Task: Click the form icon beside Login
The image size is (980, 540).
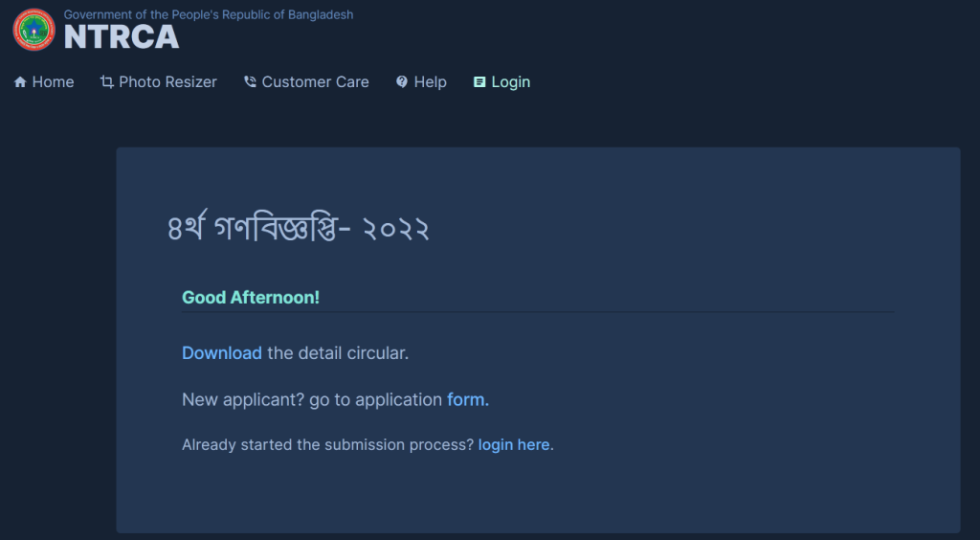Action: tap(479, 82)
